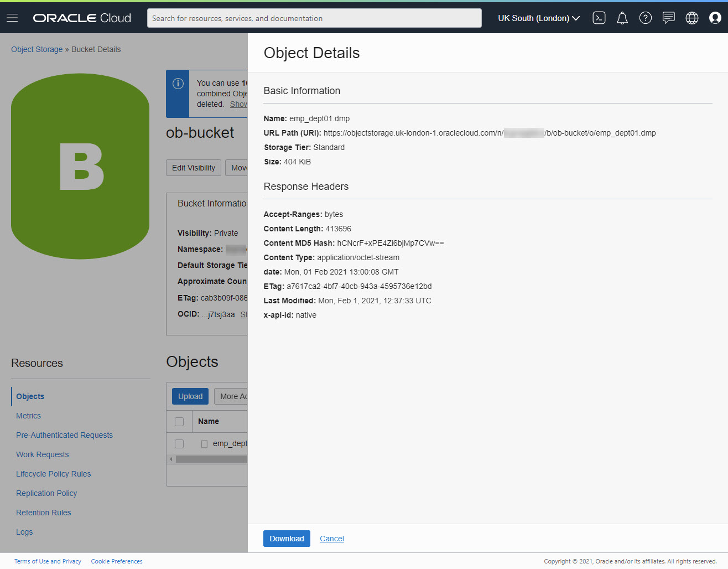Click the emp_dept object name in table
728x569 pixels.
[230, 443]
